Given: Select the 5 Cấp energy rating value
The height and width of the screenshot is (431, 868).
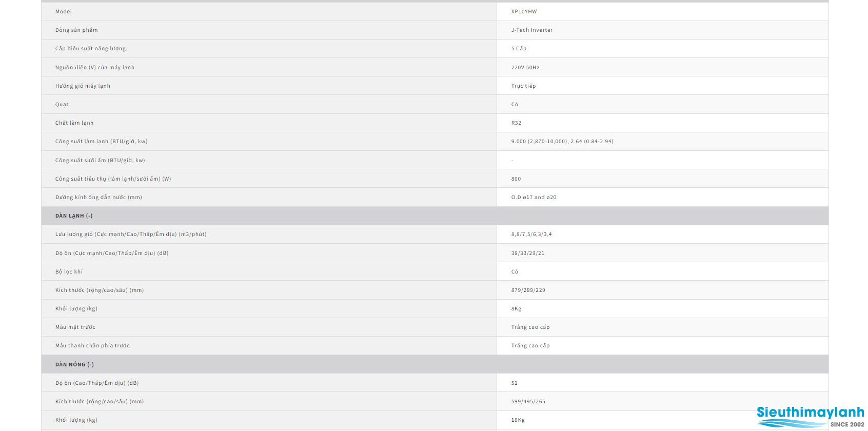Looking at the screenshot, I should (519, 48).
